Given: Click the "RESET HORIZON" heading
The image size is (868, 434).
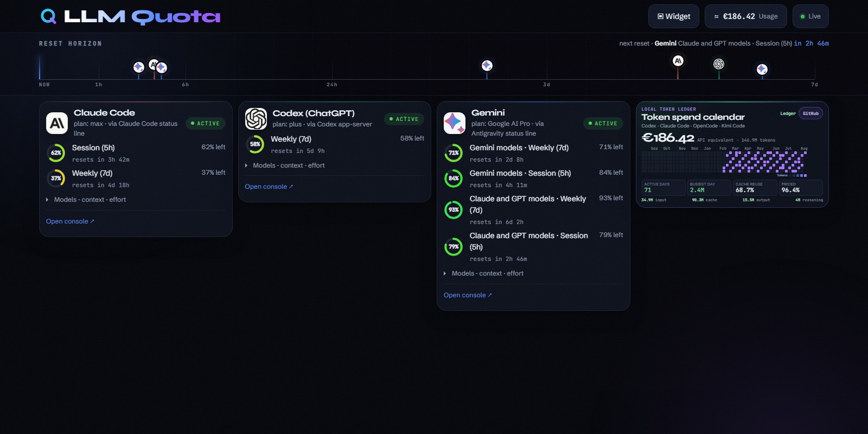Looking at the screenshot, I should tap(71, 44).
